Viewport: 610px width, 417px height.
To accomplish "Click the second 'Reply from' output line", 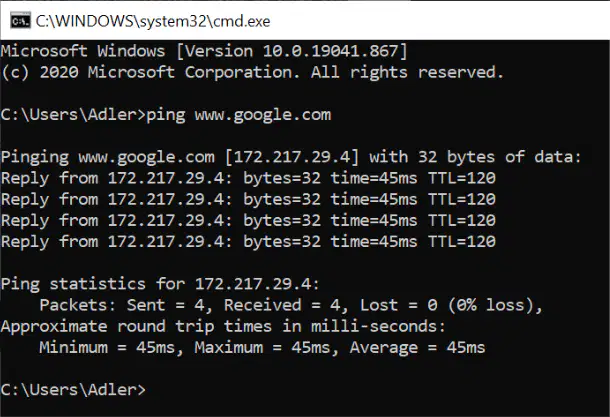I will click(248, 200).
